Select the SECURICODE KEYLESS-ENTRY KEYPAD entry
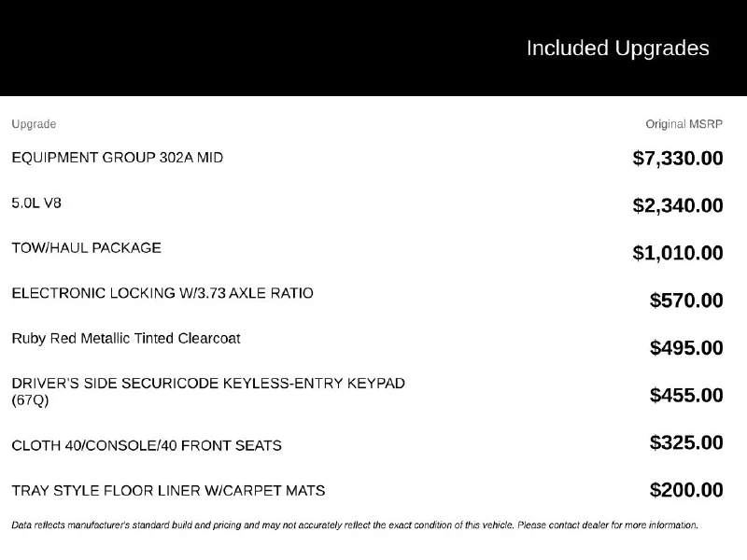 [208, 391]
